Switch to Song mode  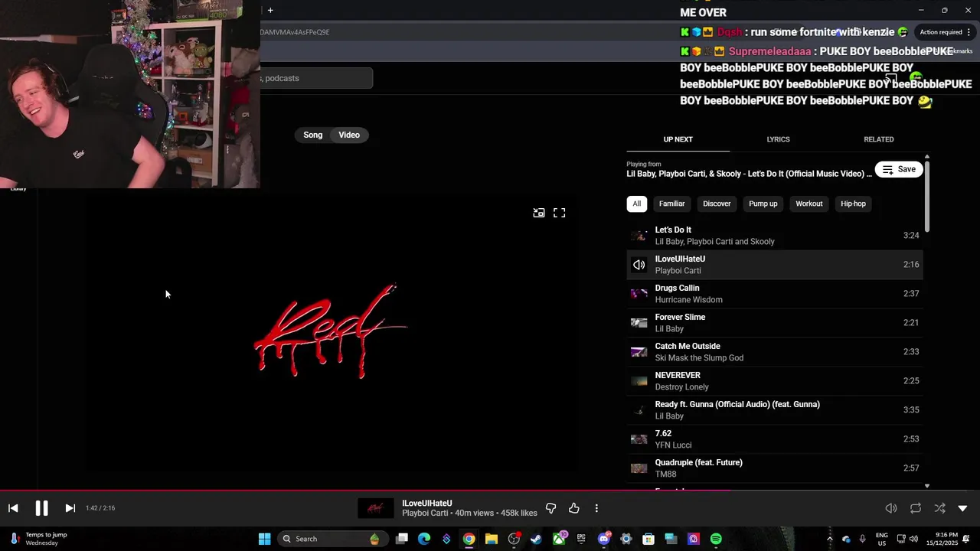[x=313, y=135]
